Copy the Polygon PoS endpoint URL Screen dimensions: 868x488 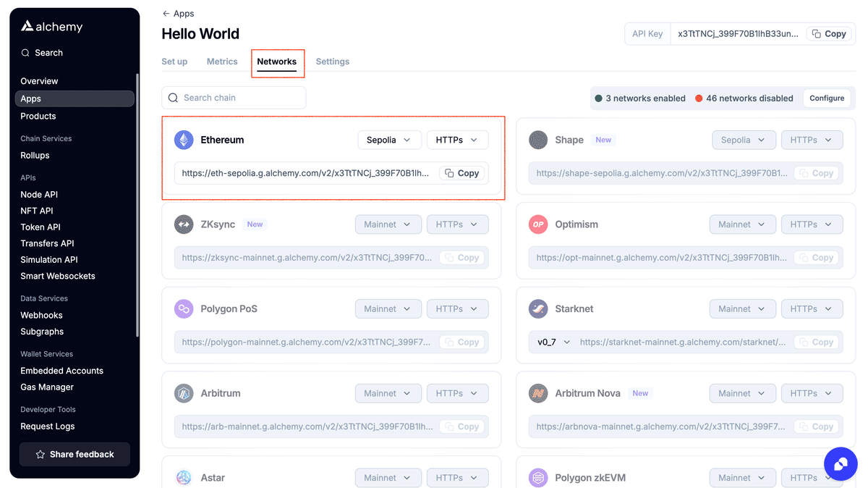pos(461,342)
